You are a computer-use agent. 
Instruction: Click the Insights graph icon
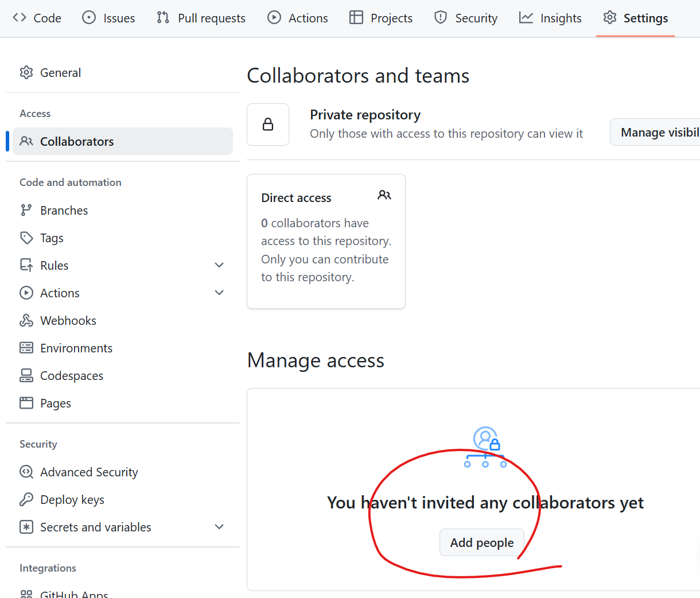[x=526, y=17]
